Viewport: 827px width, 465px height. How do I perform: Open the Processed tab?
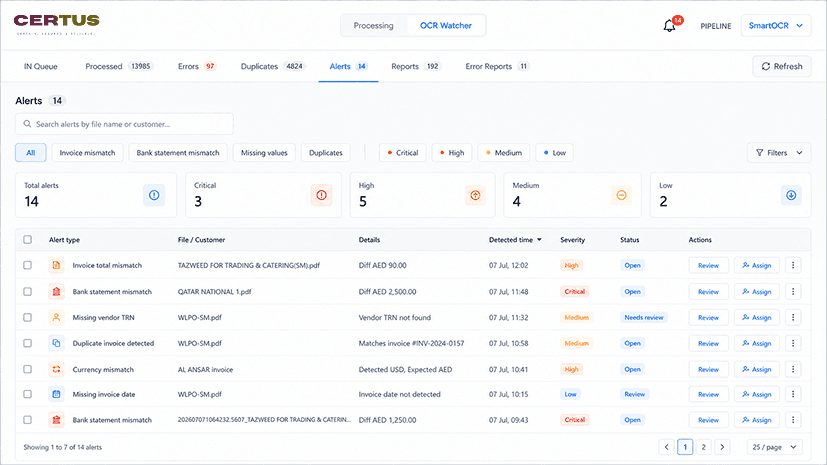pos(119,66)
